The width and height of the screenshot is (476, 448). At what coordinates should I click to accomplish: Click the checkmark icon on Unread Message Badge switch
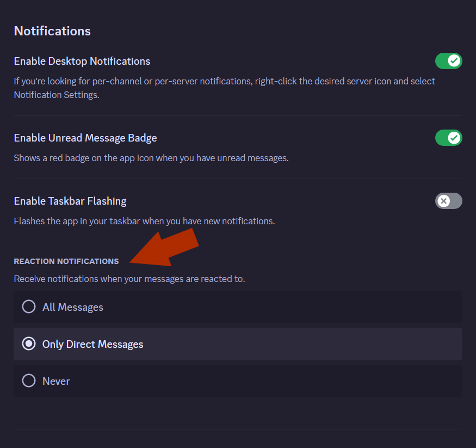pos(454,138)
